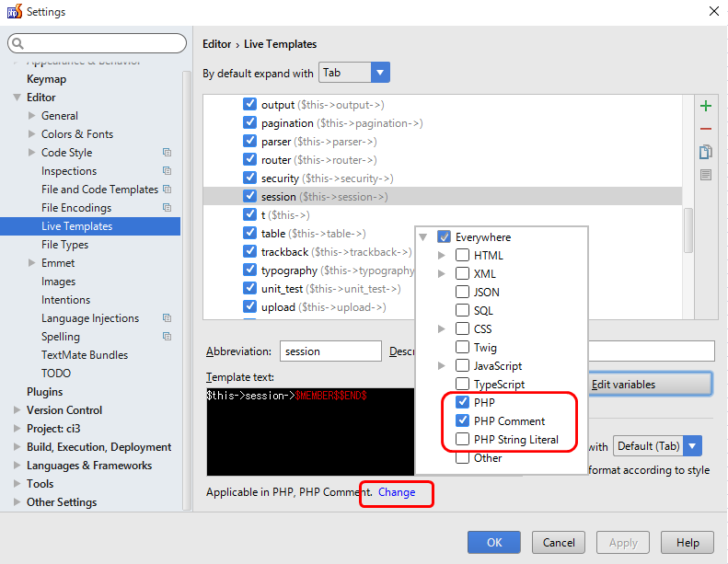Expand the General settings node
The height and width of the screenshot is (564, 728).
click(x=31, y=115)
